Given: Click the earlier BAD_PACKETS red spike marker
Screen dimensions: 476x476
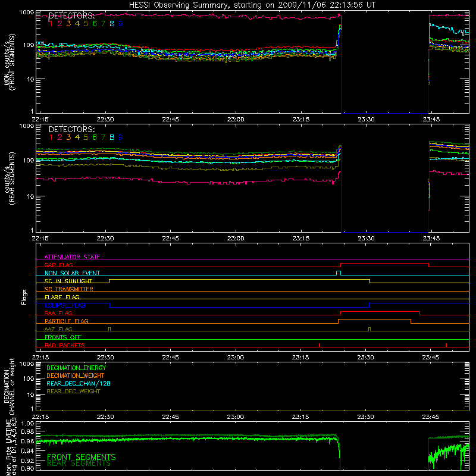Looking at the screenshot, I should point(320,345).
